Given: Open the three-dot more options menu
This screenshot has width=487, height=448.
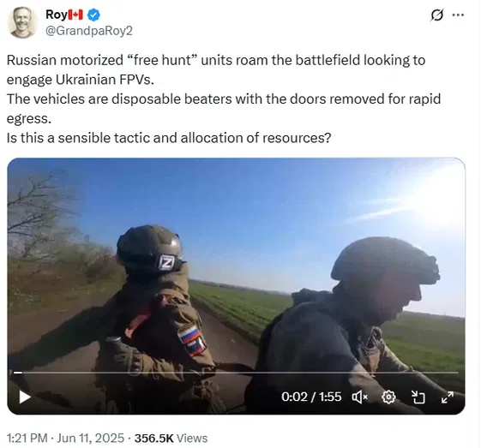Looking at the screenshot, I should tap(458, 15).
